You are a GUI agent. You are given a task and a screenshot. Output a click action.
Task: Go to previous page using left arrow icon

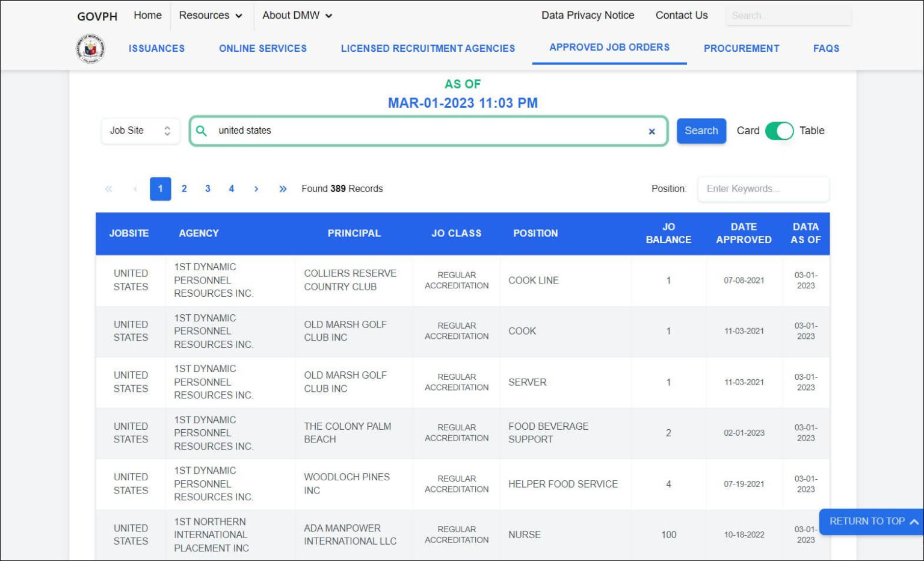coord(135,188)
